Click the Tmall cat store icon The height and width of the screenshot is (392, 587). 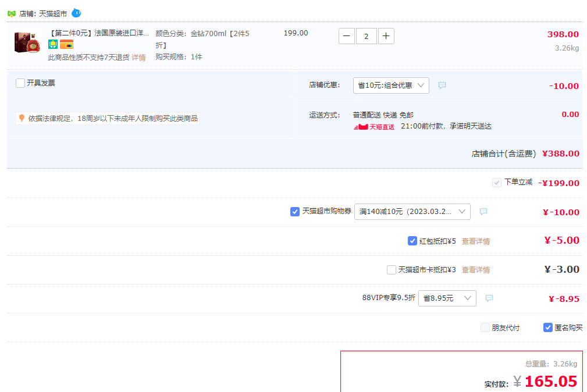tap(12, 14)
